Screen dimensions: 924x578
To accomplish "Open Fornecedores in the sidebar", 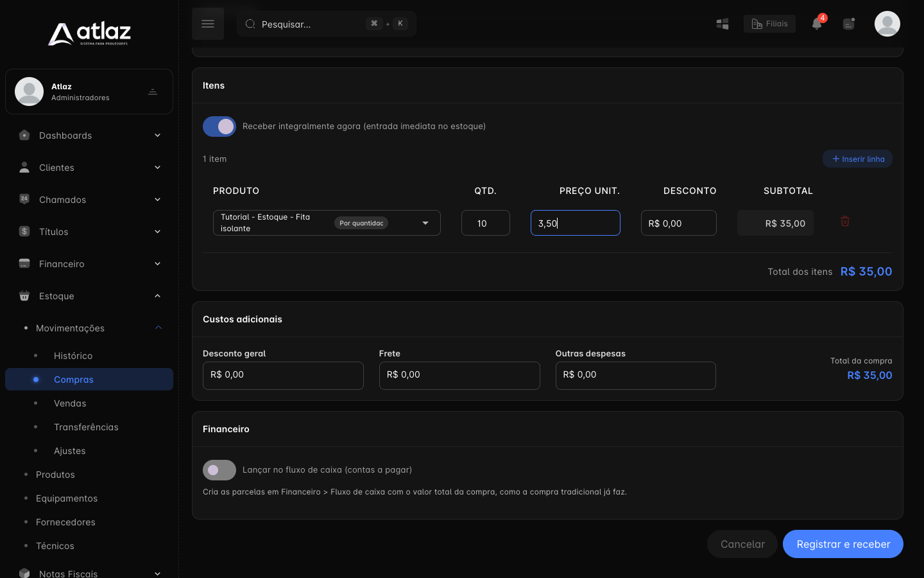I will coord(65,522).
